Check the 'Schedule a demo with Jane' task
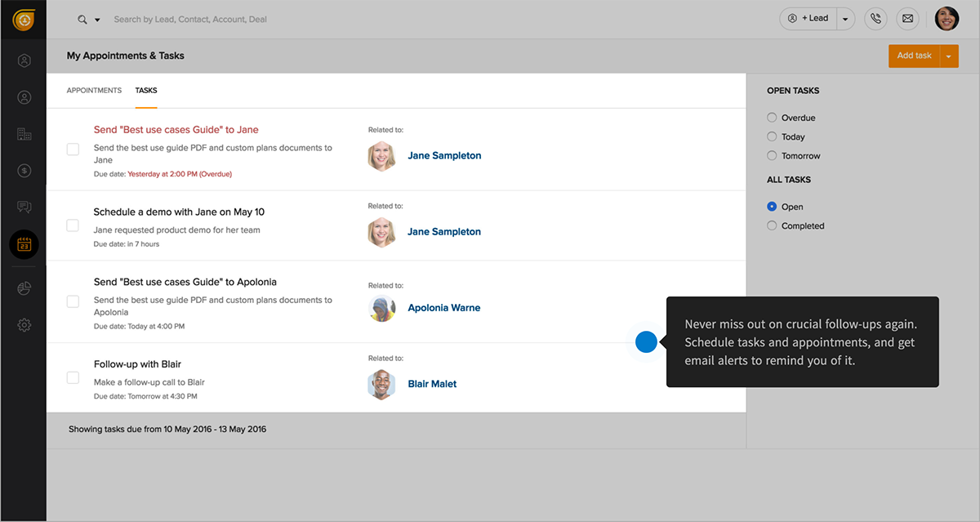The image size is (980, 522). (73, 225)
